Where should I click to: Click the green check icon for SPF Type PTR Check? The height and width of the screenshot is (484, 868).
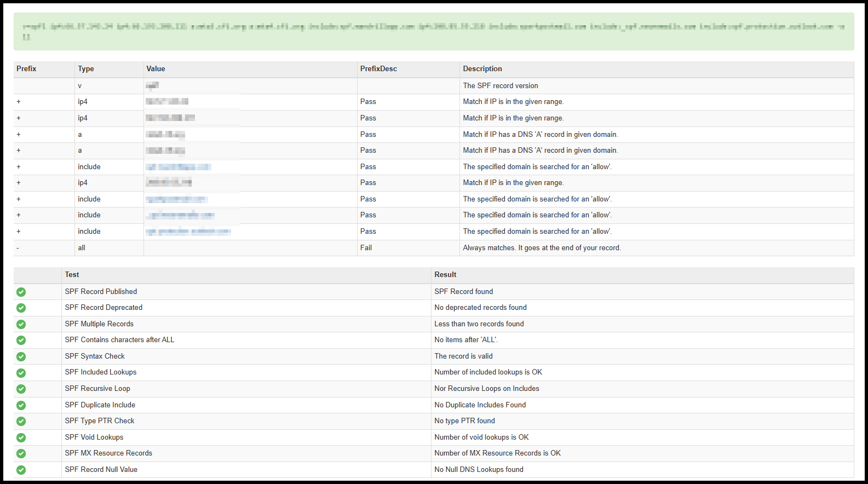(21, 421)
